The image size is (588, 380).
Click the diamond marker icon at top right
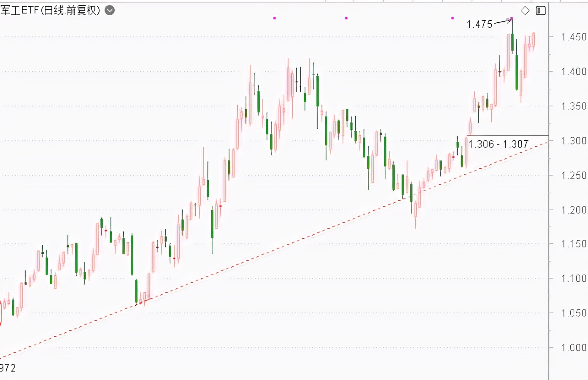click(525, 11)
